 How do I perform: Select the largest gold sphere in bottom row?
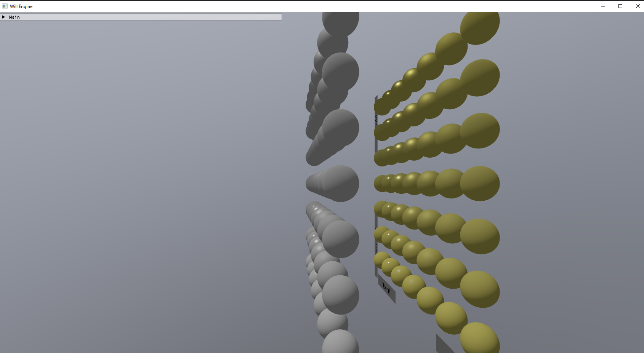(x=480, y=339)
